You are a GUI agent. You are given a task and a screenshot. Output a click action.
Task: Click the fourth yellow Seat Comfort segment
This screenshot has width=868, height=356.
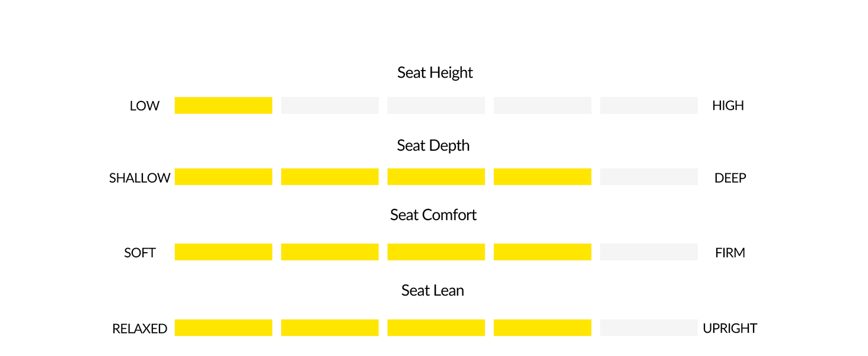coord(542,252)
